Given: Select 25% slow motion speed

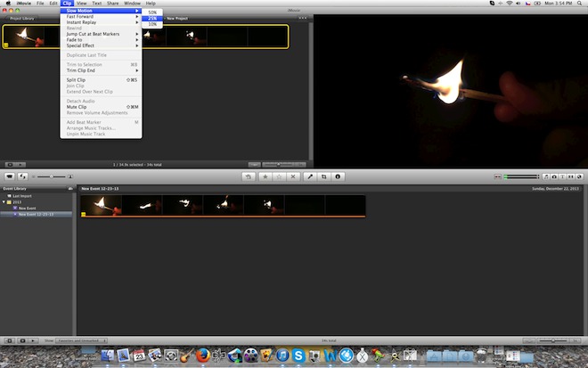Looking at the screenshot, I should (x=152, y=18).
